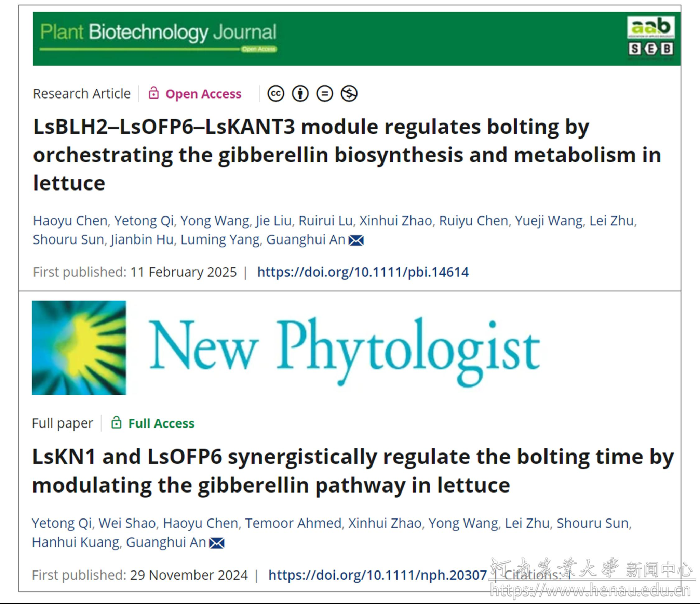Image resolution: width=700 pixels, height=604 pixels.
Task: Open author Wei Shao profile
Action: point(127,524)
